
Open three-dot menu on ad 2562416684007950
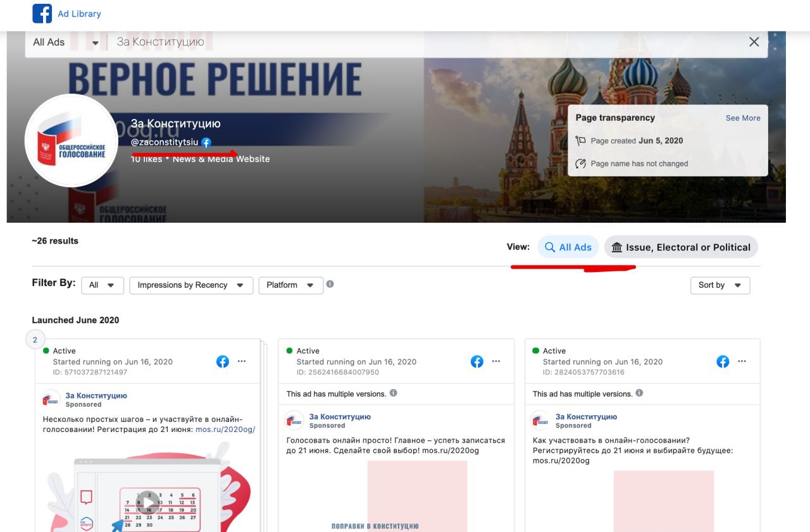tap(496, 361)
